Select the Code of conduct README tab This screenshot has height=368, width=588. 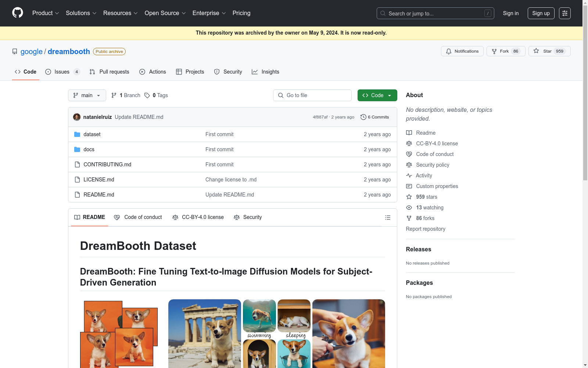[x=138, y=217]
